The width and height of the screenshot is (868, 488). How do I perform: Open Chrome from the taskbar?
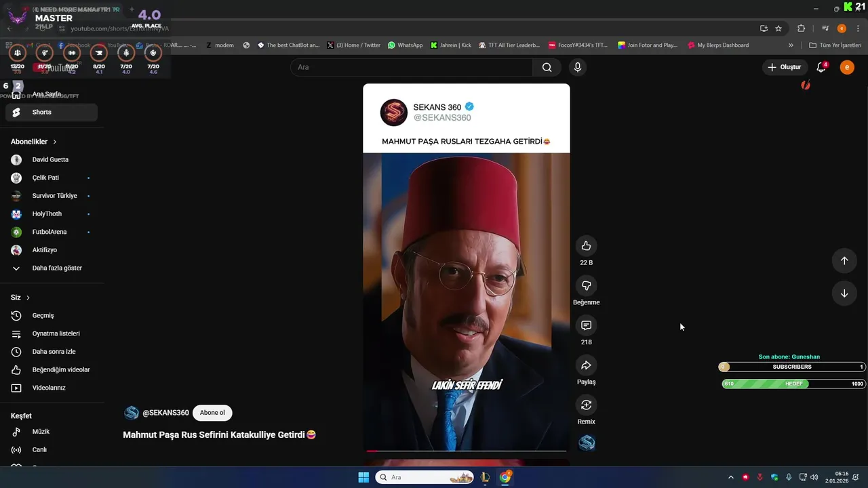[x=505, y=477]
